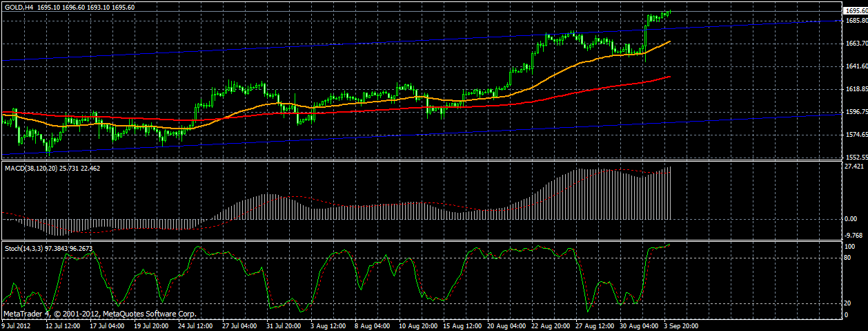Click the 27.421 MACD scale value
Screen dimensions: 868x331
[x=854, y=167]
